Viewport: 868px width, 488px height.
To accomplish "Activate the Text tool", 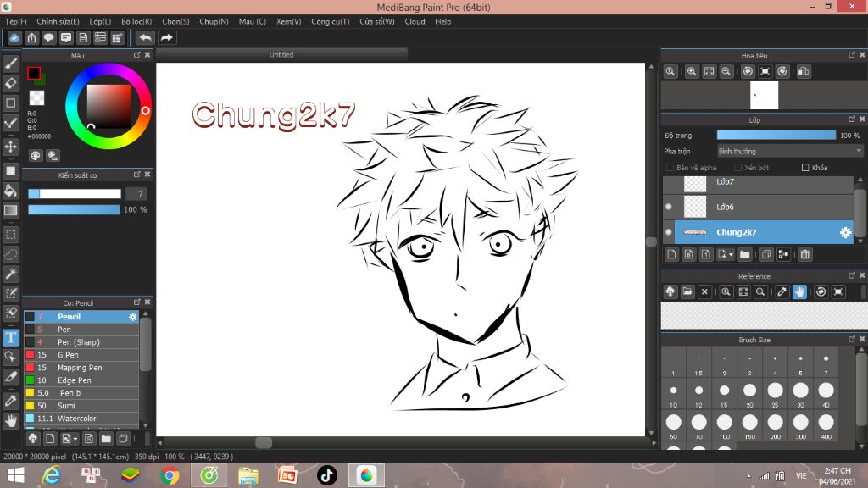I will coord(11,337).
